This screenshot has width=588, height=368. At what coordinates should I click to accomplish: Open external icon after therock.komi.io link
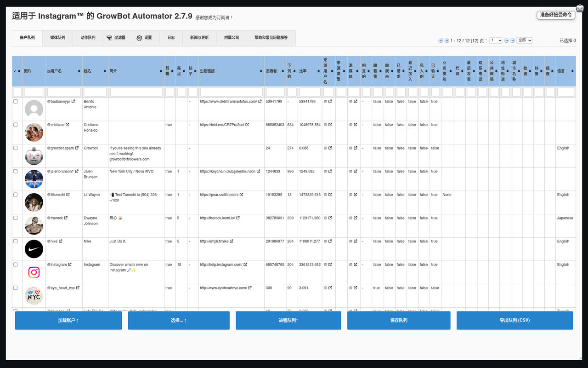[x=238, y=218]
